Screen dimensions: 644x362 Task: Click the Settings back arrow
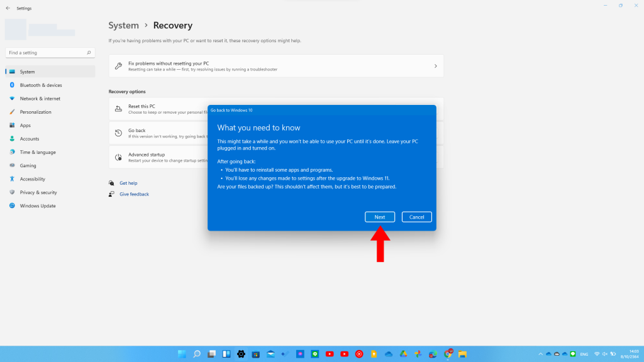(x=8, y=8)
